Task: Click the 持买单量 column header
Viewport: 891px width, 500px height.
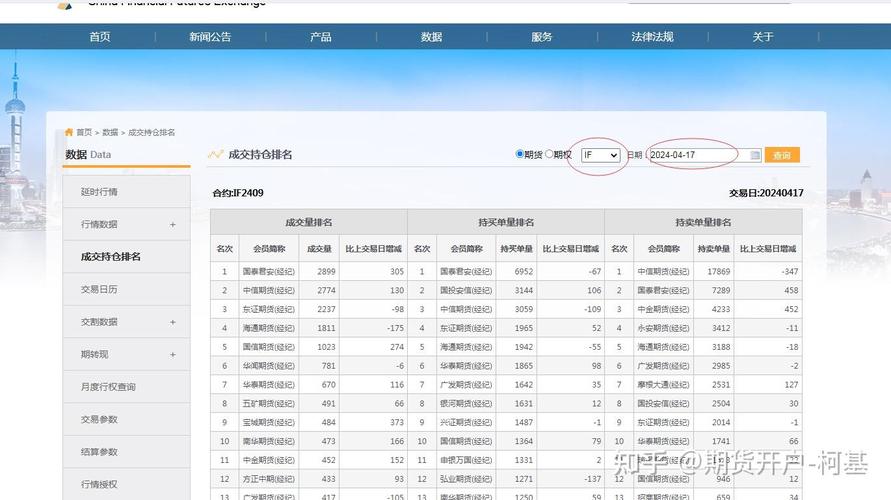Action: coord(517,249)
